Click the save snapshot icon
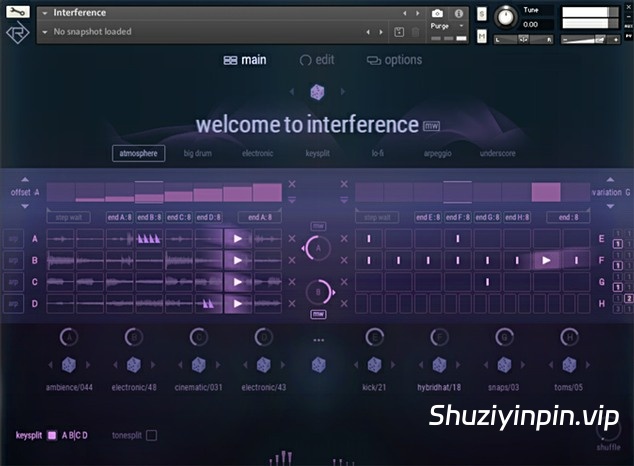This screenshot has width=634, height=466. 399,32
